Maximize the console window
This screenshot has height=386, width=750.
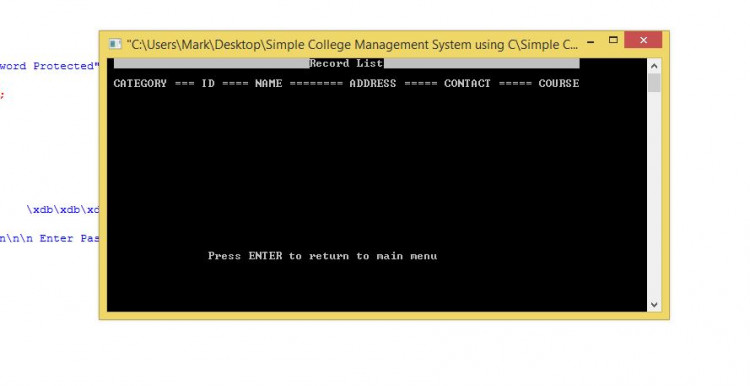(x=613, y=40)
